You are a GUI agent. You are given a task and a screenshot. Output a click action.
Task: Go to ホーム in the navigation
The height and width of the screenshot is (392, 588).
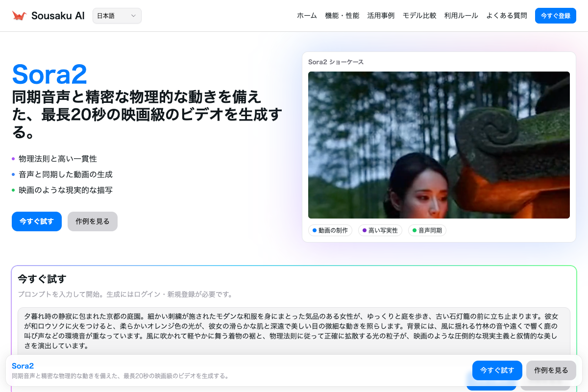[307, 16]
